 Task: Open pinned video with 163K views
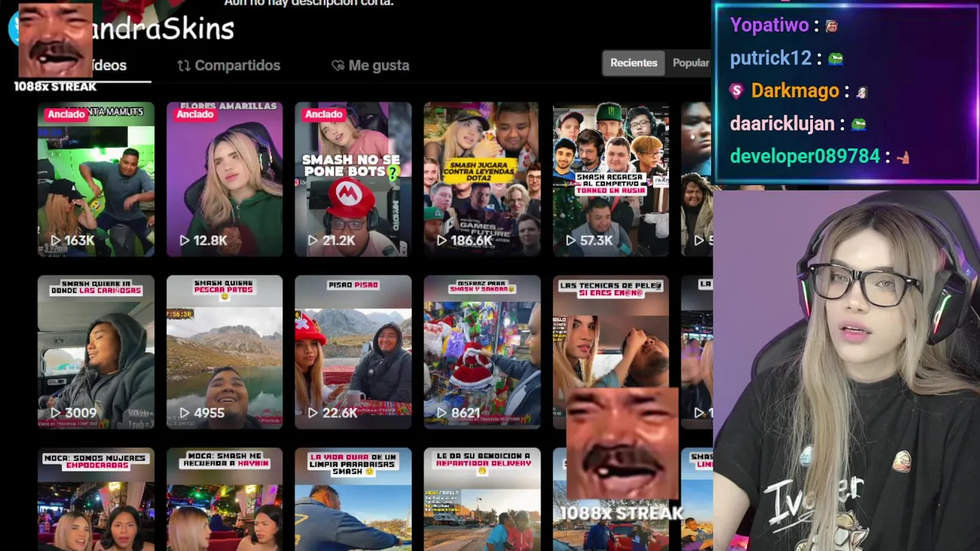point(96,179)
